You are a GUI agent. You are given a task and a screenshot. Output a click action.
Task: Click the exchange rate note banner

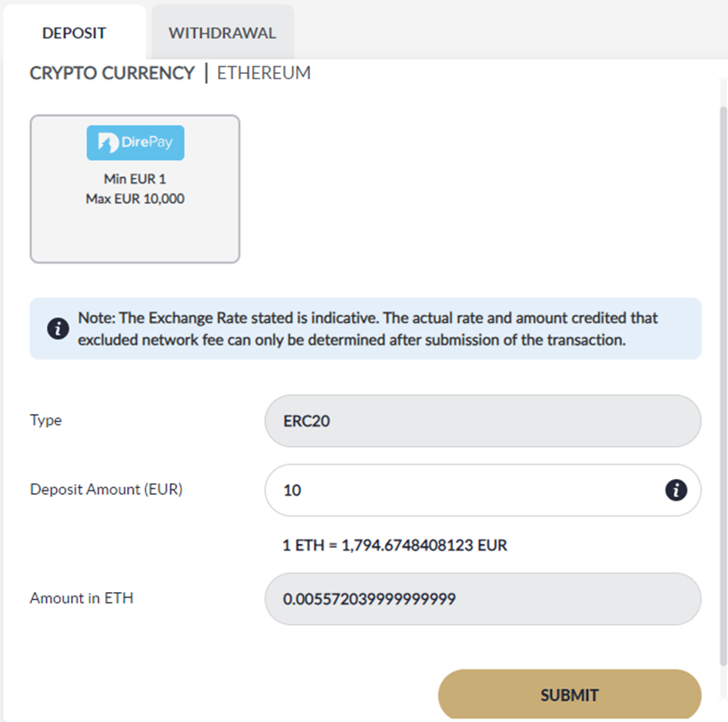[x=366, y=329]
